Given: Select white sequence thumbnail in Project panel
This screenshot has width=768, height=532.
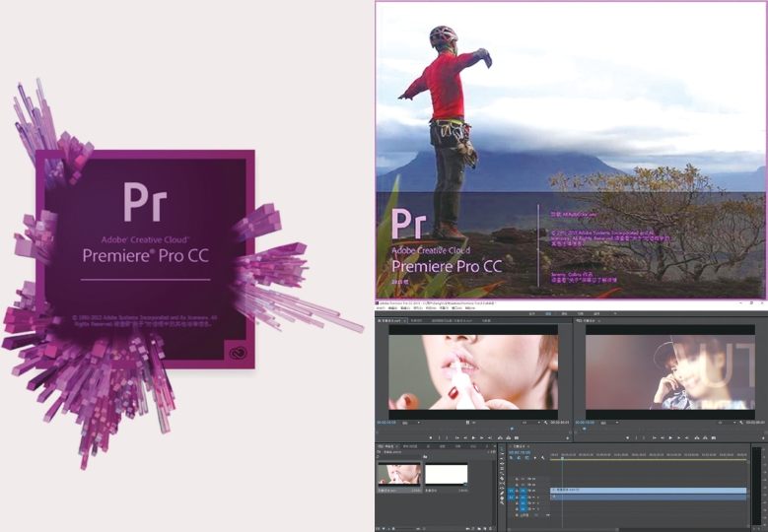Looking at the screenshot, I should 447,474.
